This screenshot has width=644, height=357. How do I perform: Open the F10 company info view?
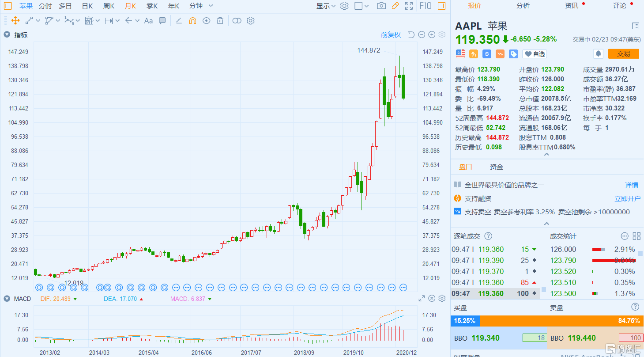click(x=426, y=6)
